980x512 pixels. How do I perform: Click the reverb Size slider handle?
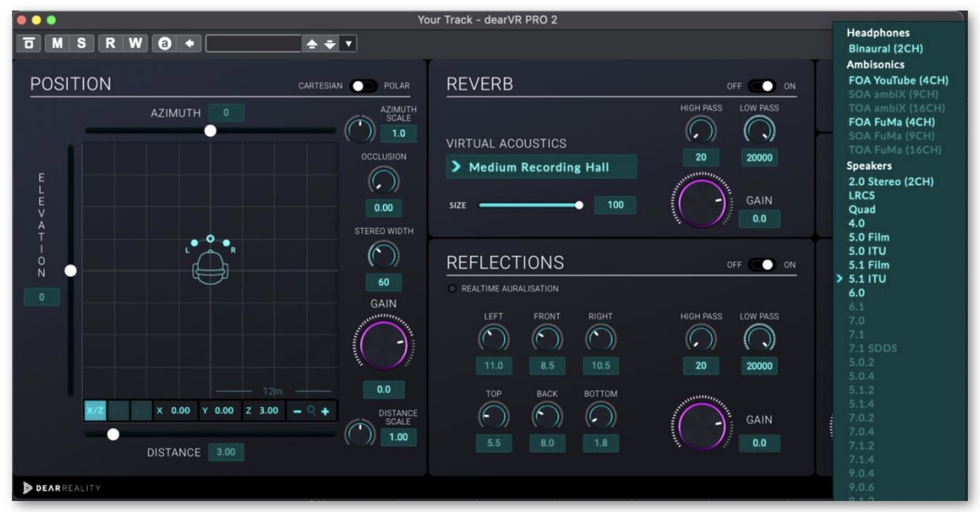(x=579, y=205)
